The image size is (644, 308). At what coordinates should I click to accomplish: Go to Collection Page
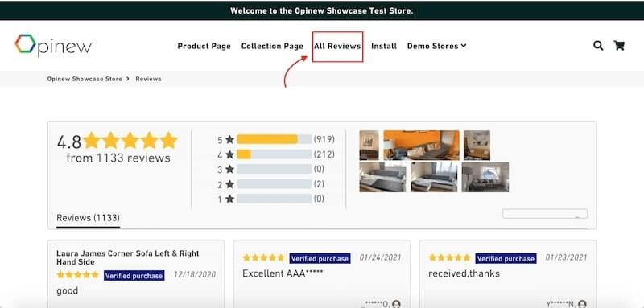(272, 47)
